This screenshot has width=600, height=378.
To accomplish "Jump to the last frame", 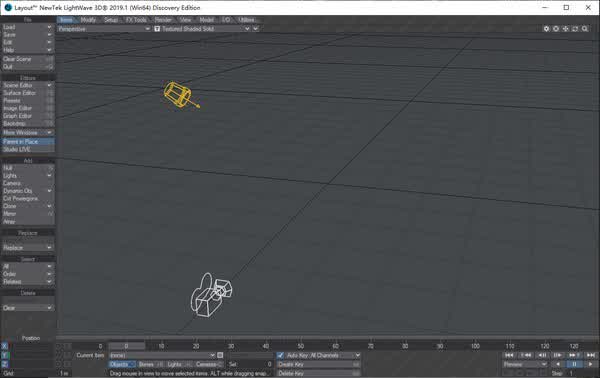I will coord(591,355).
